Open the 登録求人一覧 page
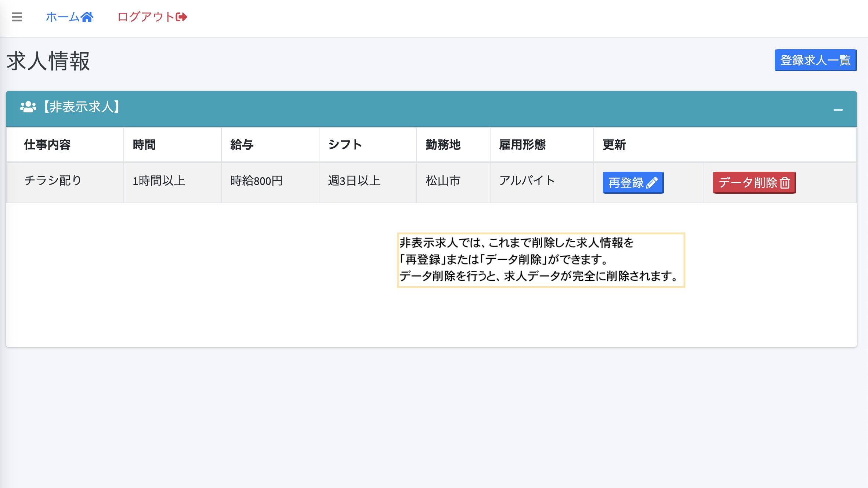Image resolution: width=868 pixels, height=488 pixels. coord(815,60)
